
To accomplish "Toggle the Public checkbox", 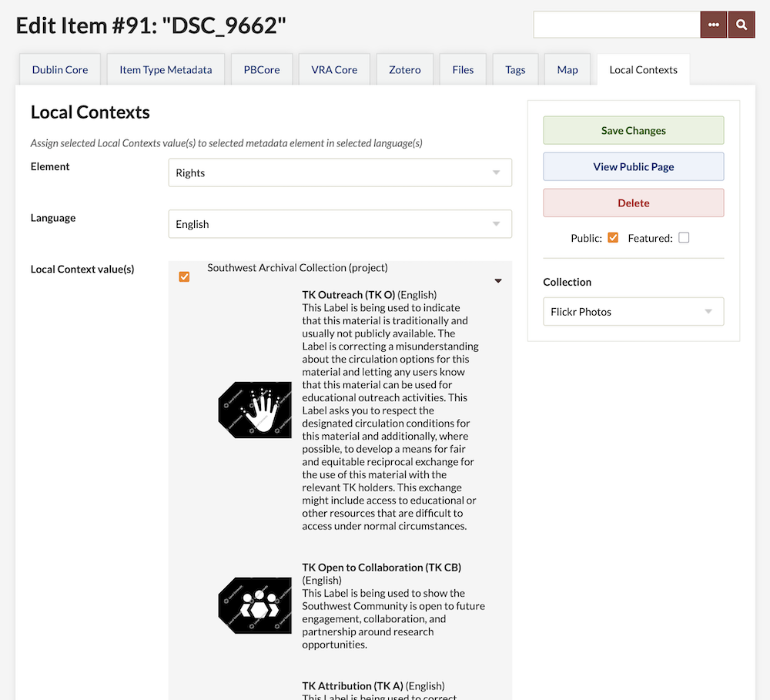I will tap(613, 238).
